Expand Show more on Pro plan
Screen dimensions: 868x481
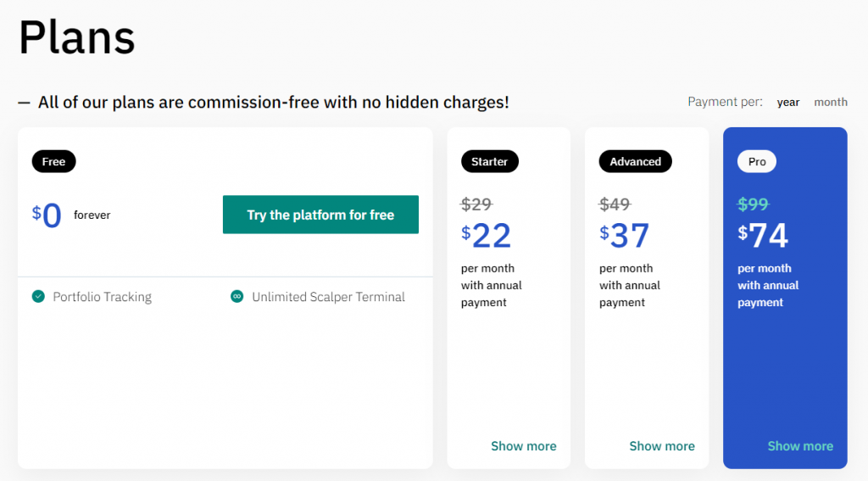pos(800,446)
